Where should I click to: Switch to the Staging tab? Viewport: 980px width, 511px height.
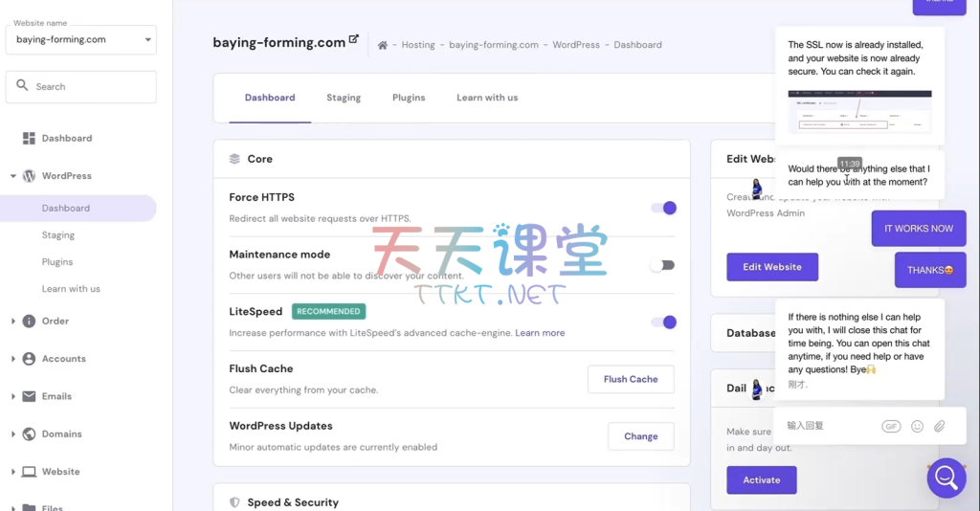click(x=344, y=98)
